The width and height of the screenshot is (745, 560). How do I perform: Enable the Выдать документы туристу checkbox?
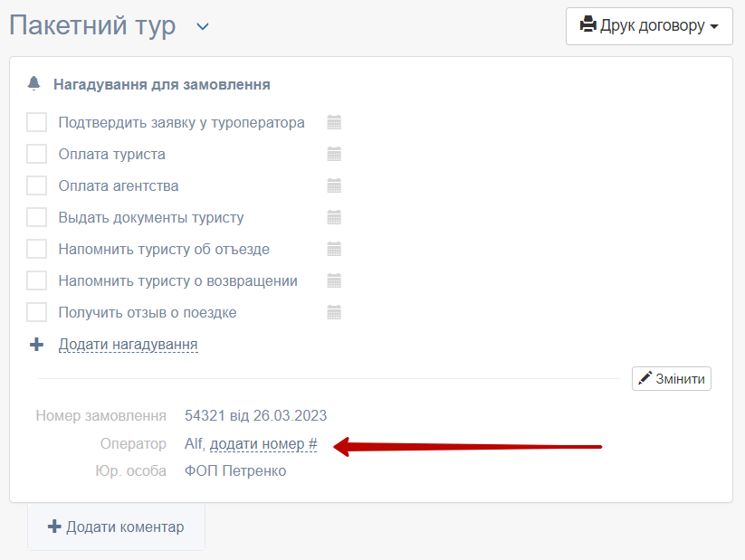coord(36,217)
